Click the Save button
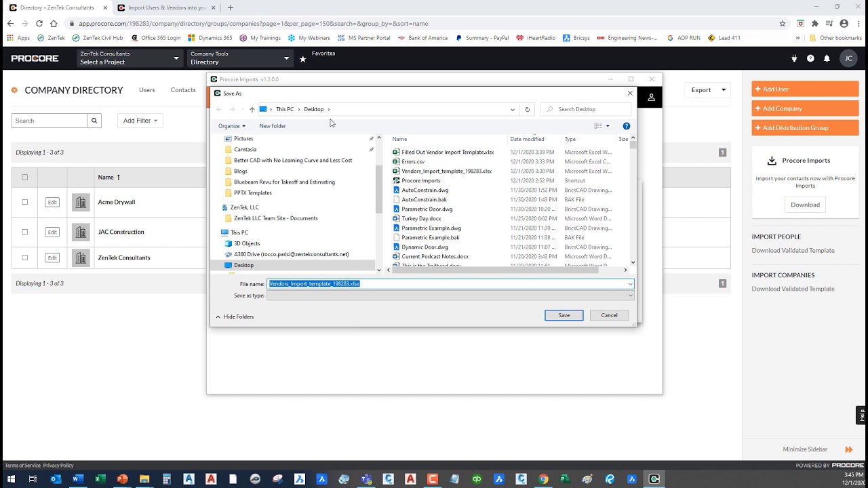 click(x=564, y=315)
